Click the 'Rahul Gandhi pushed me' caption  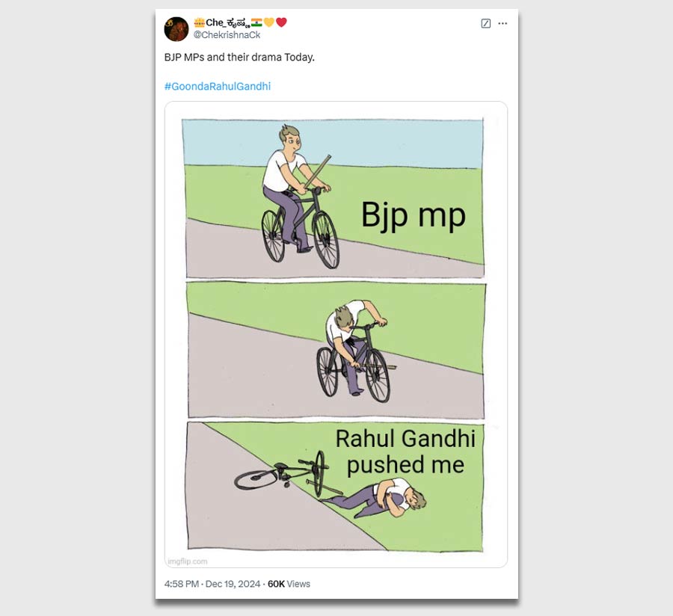coord(405,452)
